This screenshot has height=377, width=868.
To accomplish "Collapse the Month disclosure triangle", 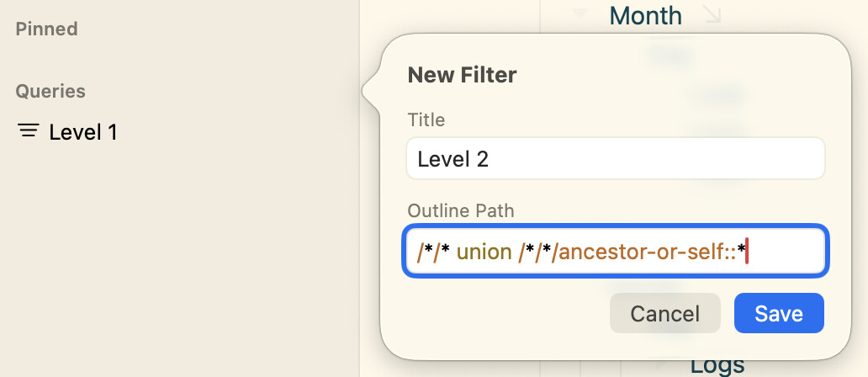I will tap(580, 14).
